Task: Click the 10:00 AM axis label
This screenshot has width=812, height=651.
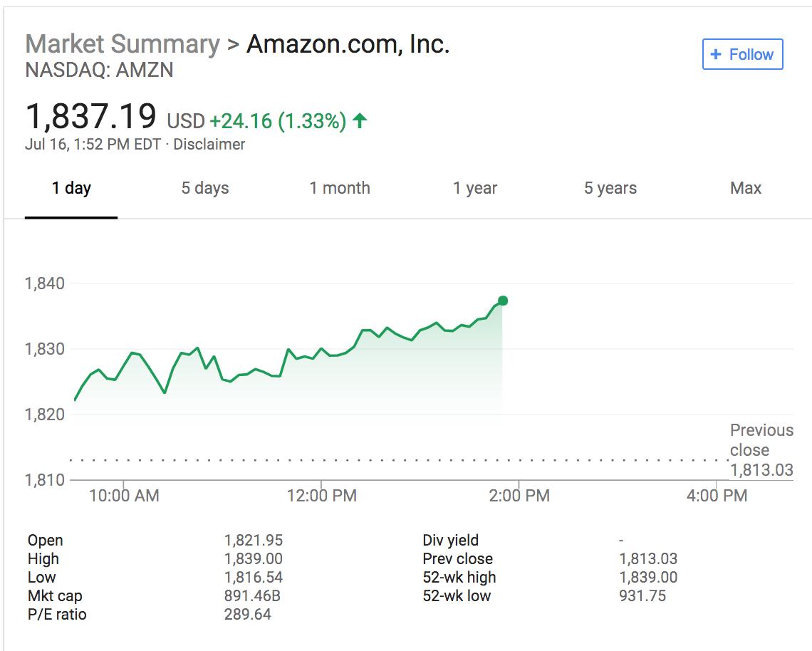Action: coord(124,496)
